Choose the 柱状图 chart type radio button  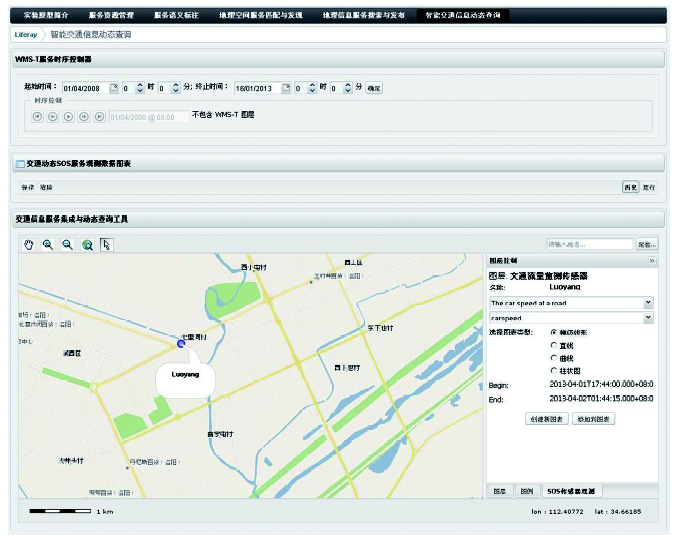tap(554, 370)
